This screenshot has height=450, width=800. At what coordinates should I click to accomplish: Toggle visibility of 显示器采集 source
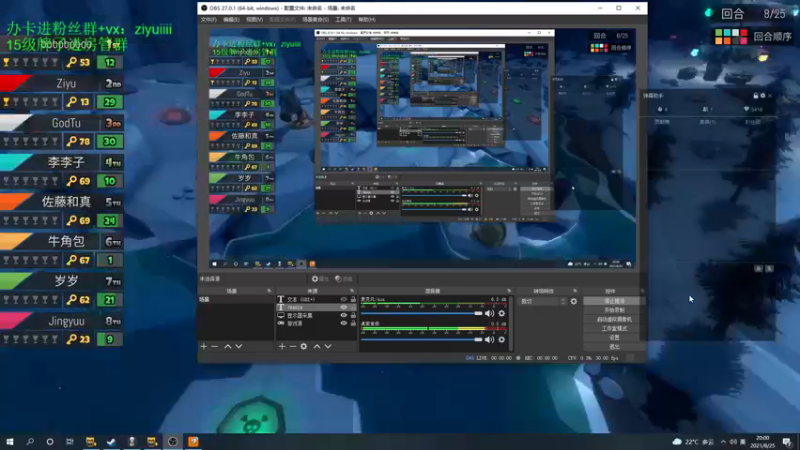(343, 315)
